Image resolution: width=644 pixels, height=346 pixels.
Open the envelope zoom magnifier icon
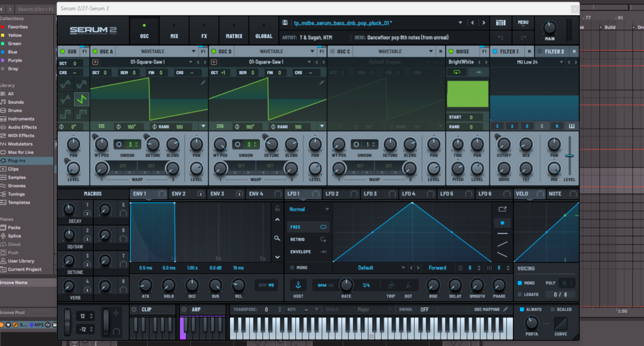click(x=277, y=238)
